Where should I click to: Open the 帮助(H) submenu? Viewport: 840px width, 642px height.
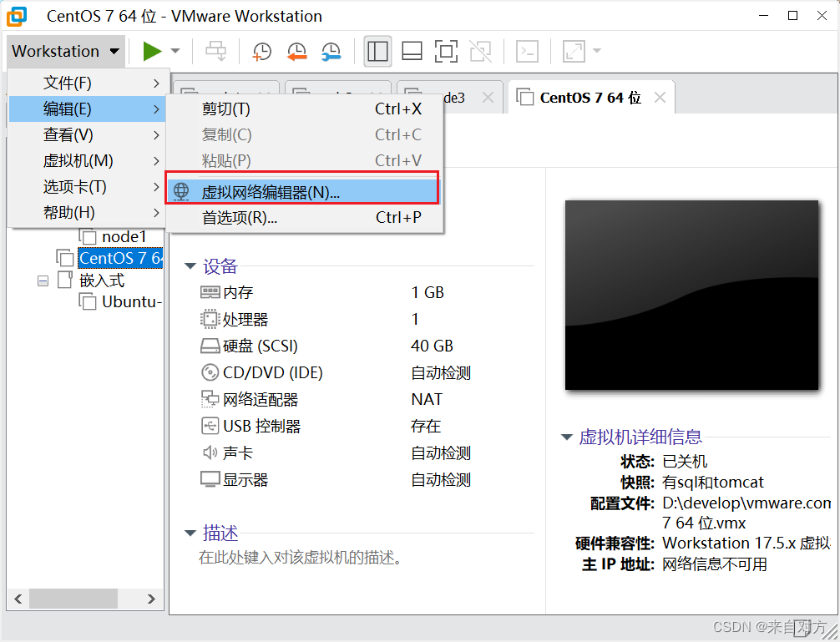point(89,213)
